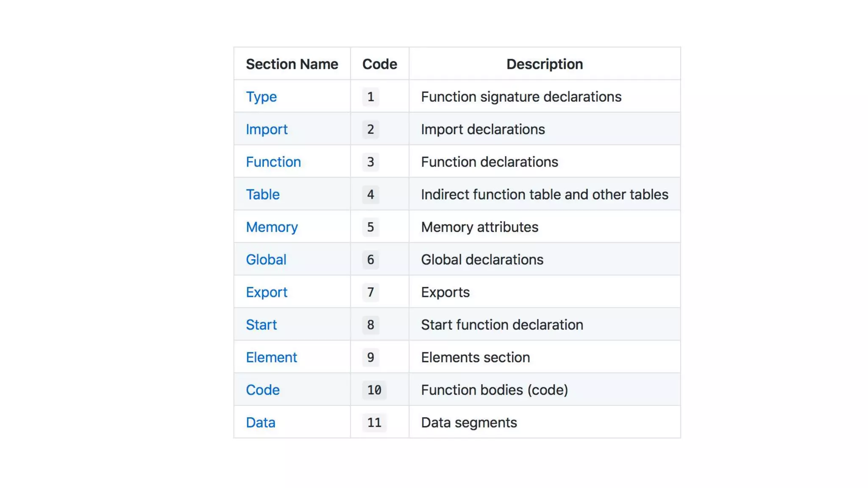
Task: Click the Code section link
Action: [x=263, y=390]
